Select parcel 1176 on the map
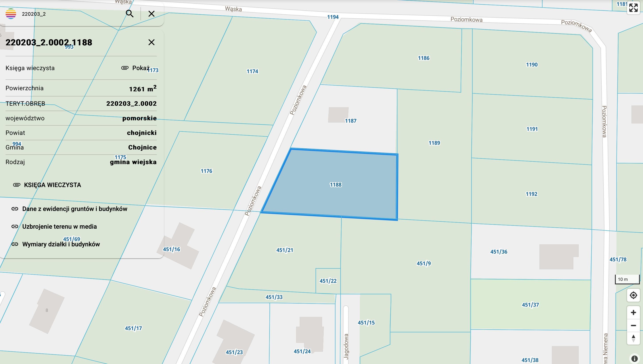643x364 pixels. pos(206,171)
